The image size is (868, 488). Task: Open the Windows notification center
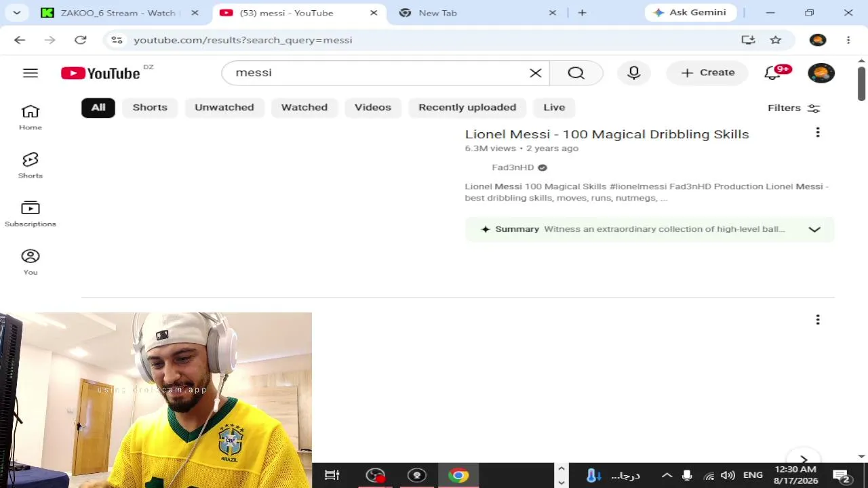click(842, 475)
